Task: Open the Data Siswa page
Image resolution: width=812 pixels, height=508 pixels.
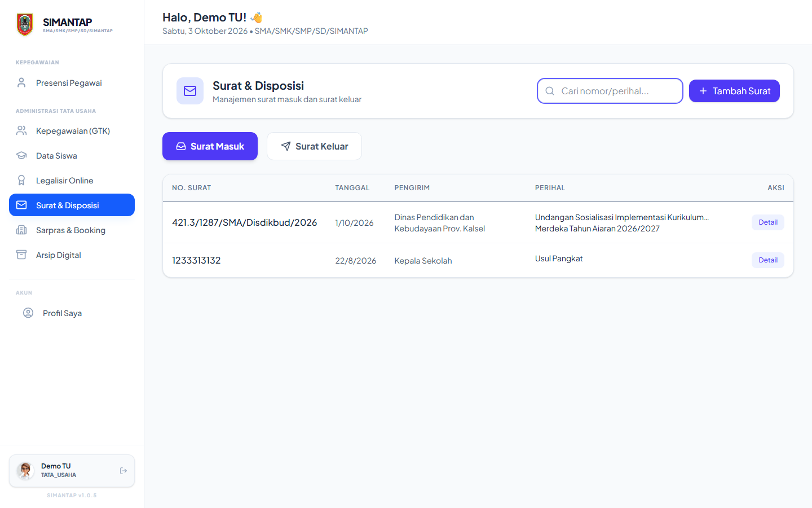Action: (x=72, y=156)
